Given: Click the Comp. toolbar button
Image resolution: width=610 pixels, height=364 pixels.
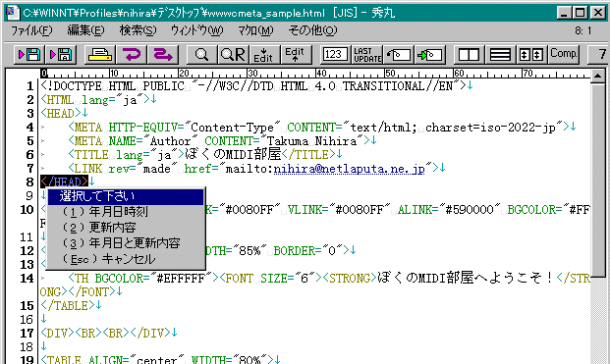Looking at the screenshot, I should (x=563, y=54).
